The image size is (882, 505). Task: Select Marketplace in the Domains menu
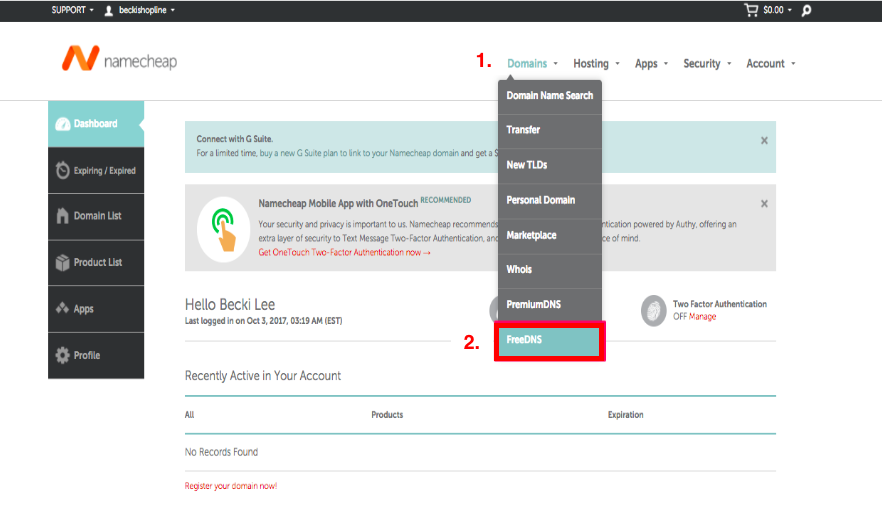pos(550,236)
